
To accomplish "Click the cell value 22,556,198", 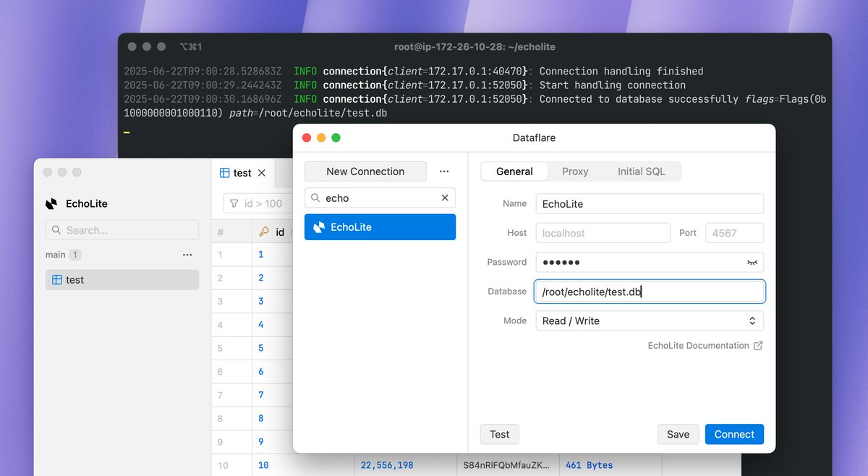I will pos(387,465).
